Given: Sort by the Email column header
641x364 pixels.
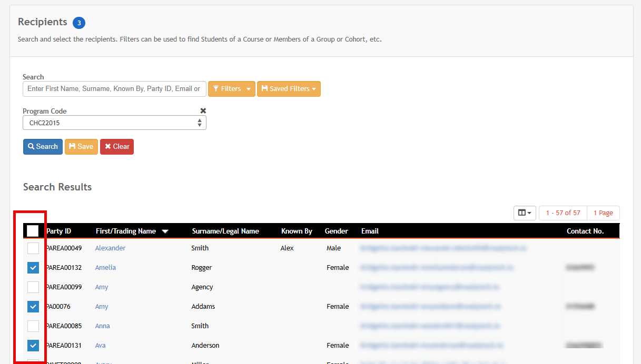Looking at the screenshot, I should point(370,231).
